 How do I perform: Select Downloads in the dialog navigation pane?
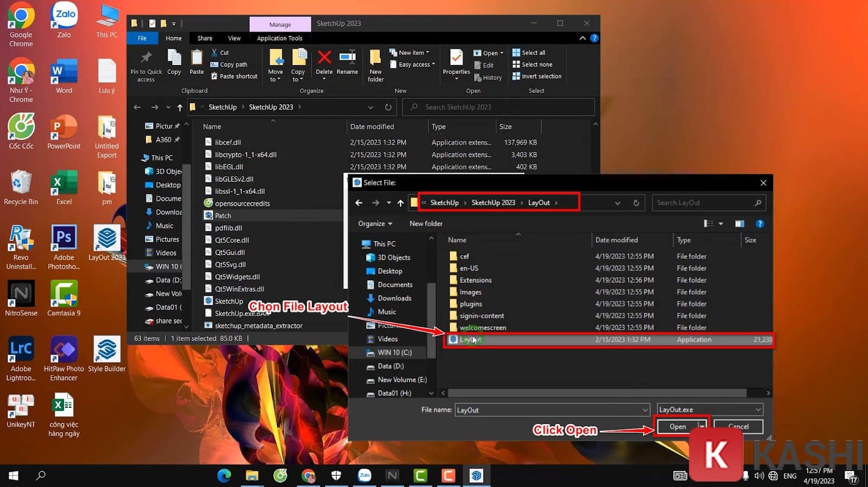pos(394,298)
